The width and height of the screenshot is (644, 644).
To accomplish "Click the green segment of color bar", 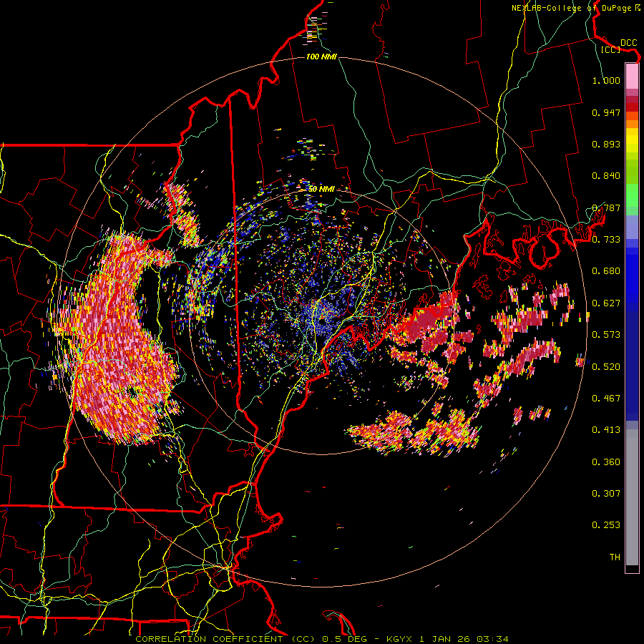I will tap(632, 195).
